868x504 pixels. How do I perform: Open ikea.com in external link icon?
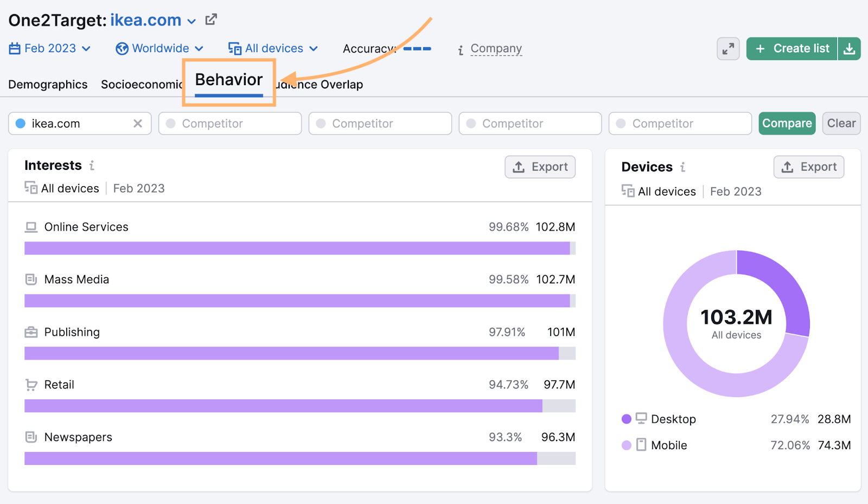click(211, 20)
